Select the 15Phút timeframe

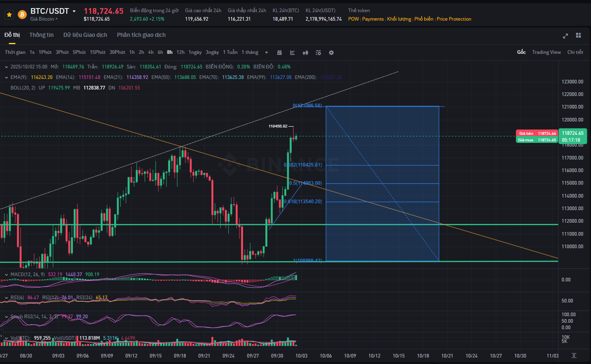click(98, 52)
